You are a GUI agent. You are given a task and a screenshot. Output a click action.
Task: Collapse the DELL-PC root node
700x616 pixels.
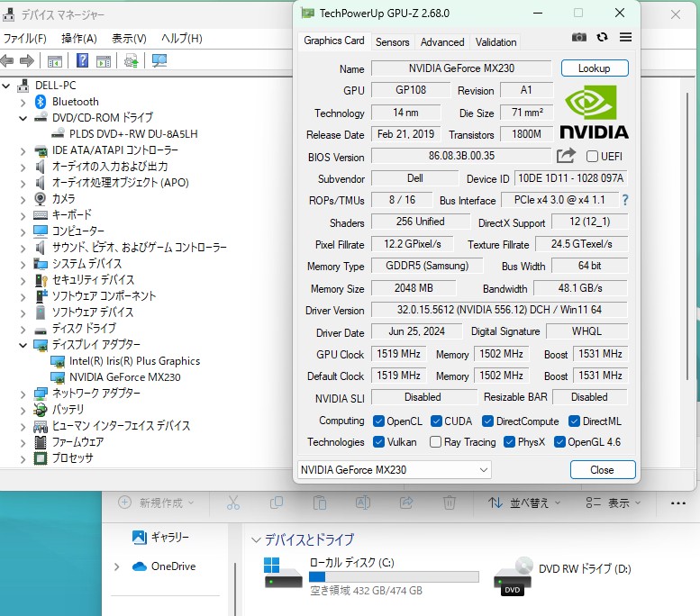click(x=5, y=86)
